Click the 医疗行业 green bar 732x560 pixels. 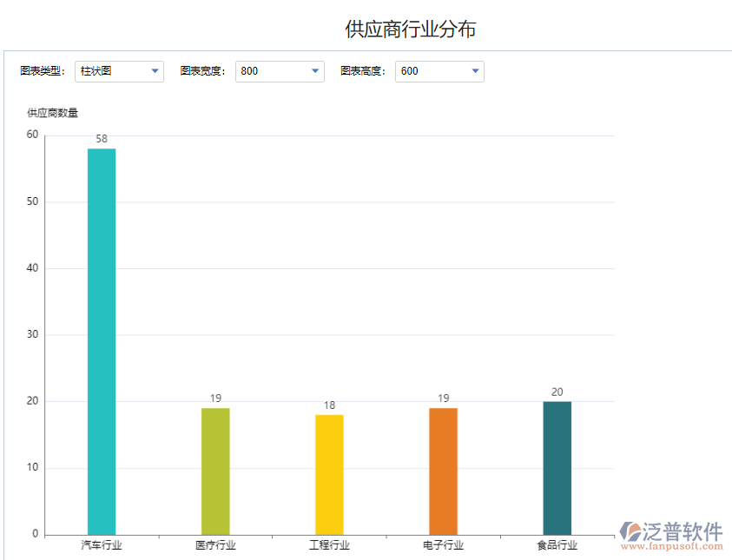[x=214, y=469]
